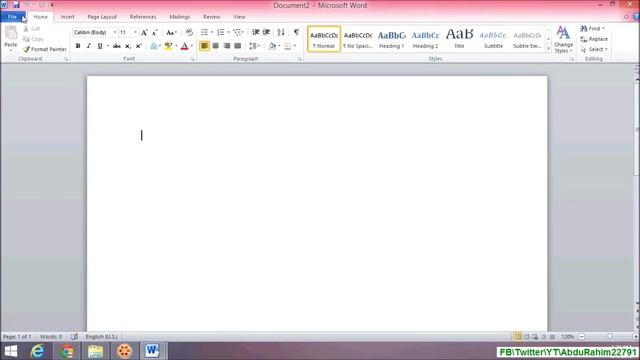Toggle Justify alignment
This screenshot has width=640, height=360.
(238, 46)
